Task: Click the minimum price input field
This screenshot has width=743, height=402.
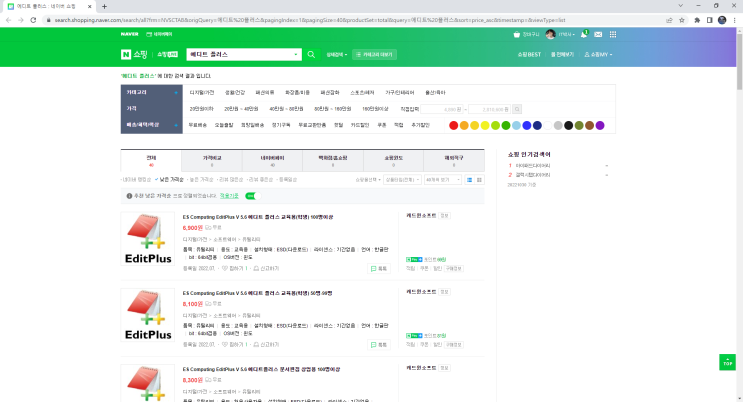Action: tap(442, 109)
